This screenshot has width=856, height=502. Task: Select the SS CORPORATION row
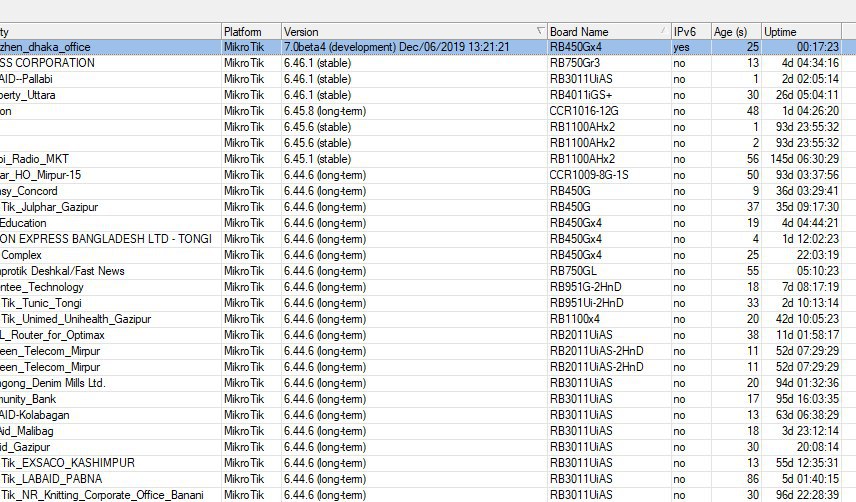[x=428, y=63]
